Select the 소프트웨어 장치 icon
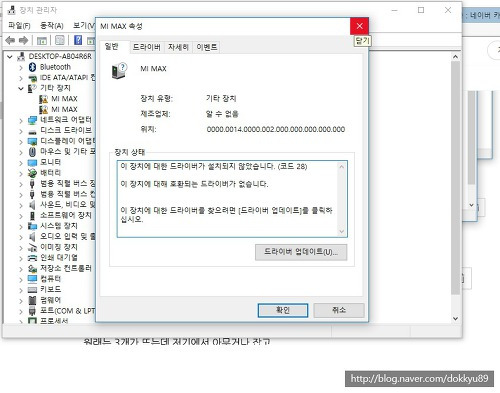Screen dimensions: 500x393 click(x=32, y=216)
